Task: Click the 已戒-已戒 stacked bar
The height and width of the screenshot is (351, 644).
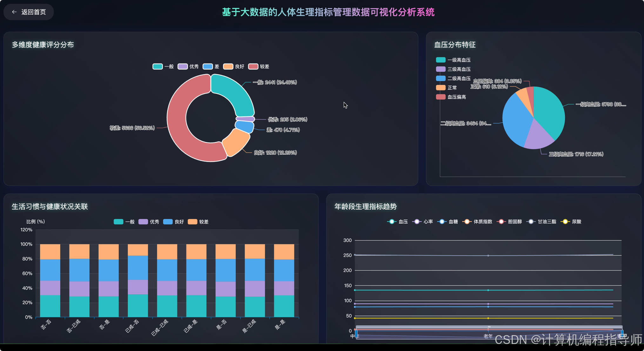Action: 167,281
